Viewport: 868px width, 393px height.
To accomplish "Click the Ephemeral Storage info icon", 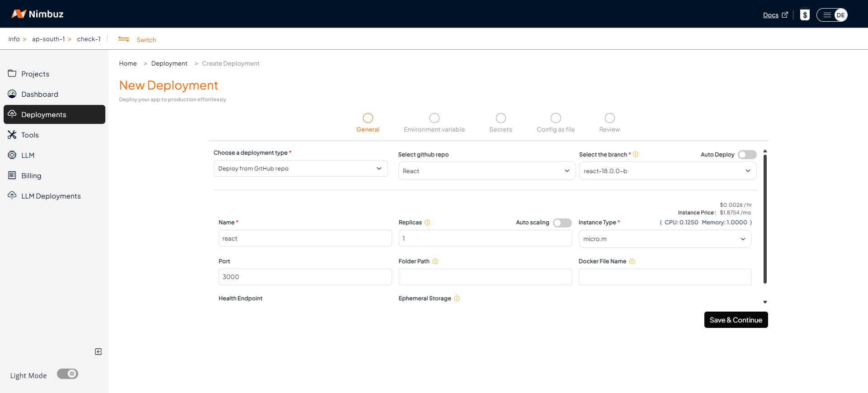I will pyautogui.click(x=457, y=298).
